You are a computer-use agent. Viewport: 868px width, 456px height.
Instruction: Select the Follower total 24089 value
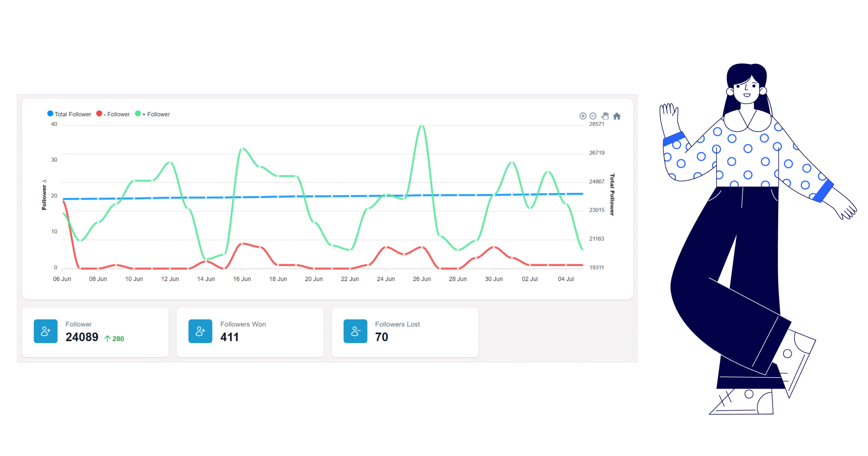(81, 337)
